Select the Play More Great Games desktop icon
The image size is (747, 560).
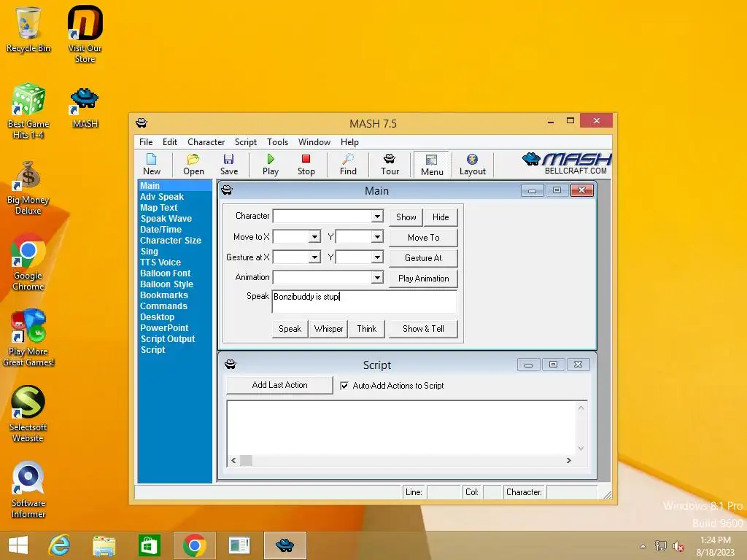28,338
